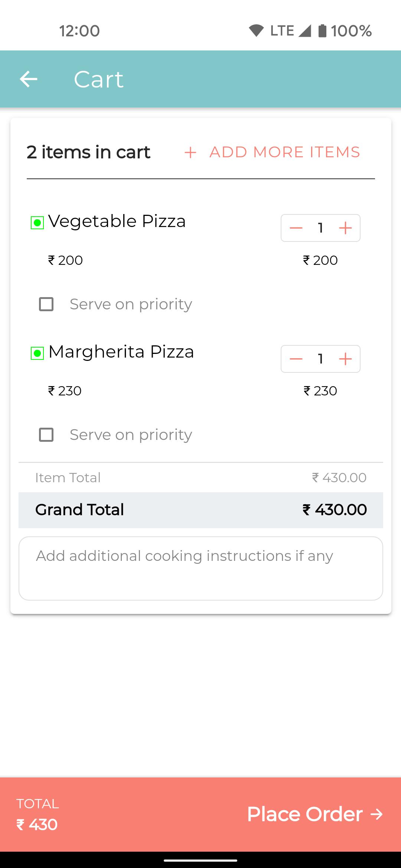Go back using the arrow icon
The image size is (401, 868).
(29, 79)
